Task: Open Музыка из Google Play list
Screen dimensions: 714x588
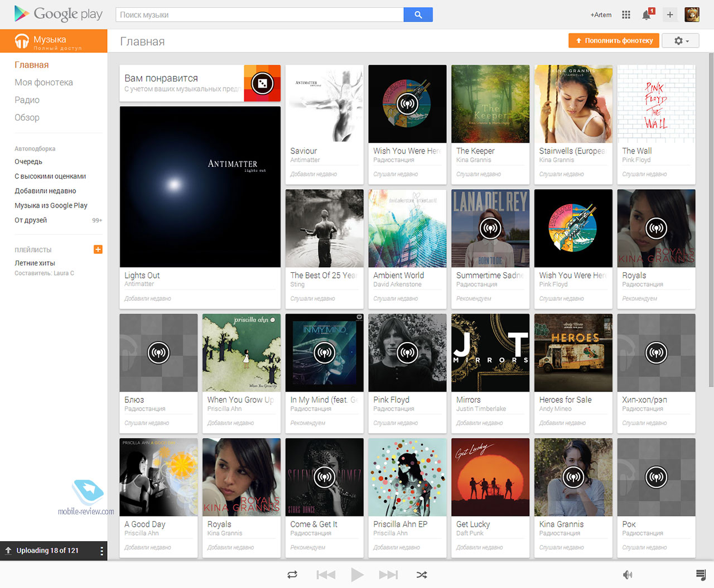Action: 51,205
